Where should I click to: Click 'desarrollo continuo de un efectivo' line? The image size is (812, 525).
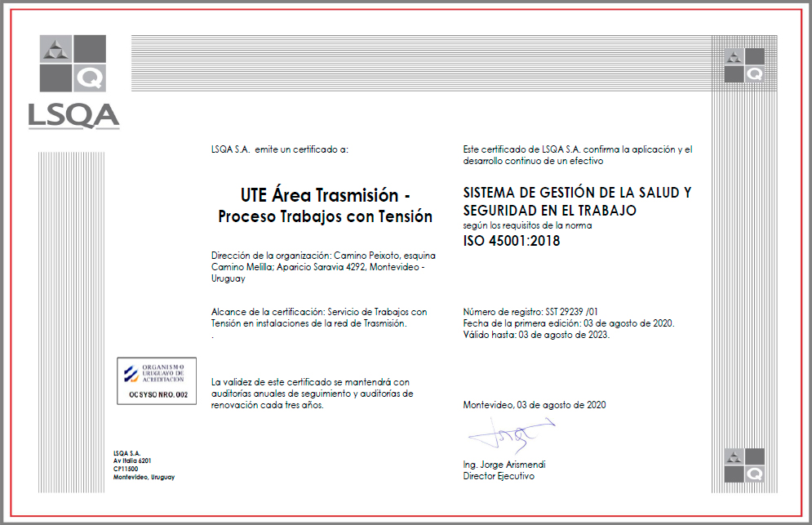click(x=533, y=161)
